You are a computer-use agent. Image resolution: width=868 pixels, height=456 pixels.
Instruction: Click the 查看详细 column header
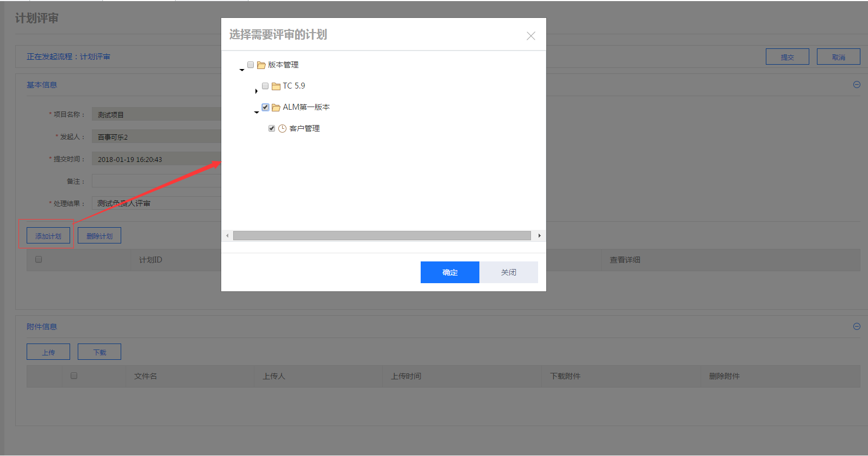coord(625,260)
